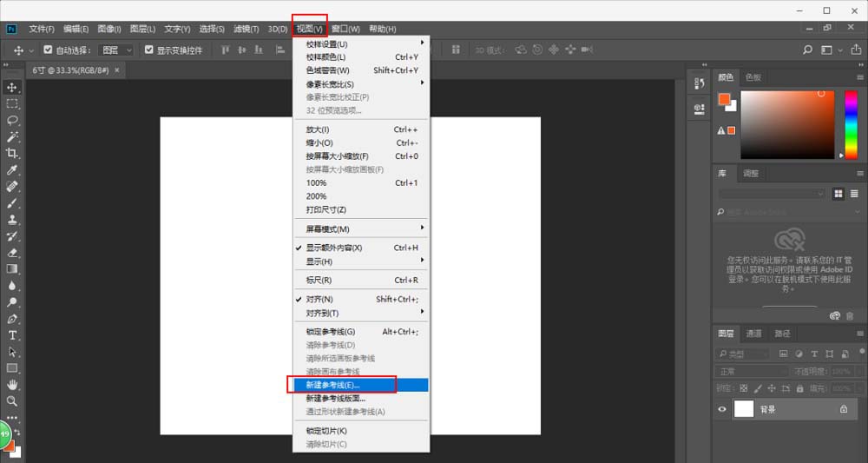Expand the 显示(H) submenu
This screenshot has height=463, width=868.
pos(361,261)
